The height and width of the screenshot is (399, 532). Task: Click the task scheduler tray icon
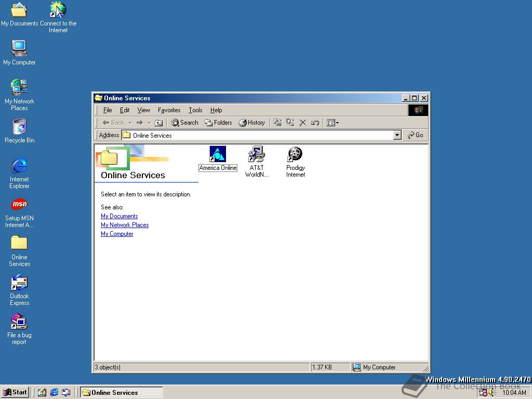[483, 393]
